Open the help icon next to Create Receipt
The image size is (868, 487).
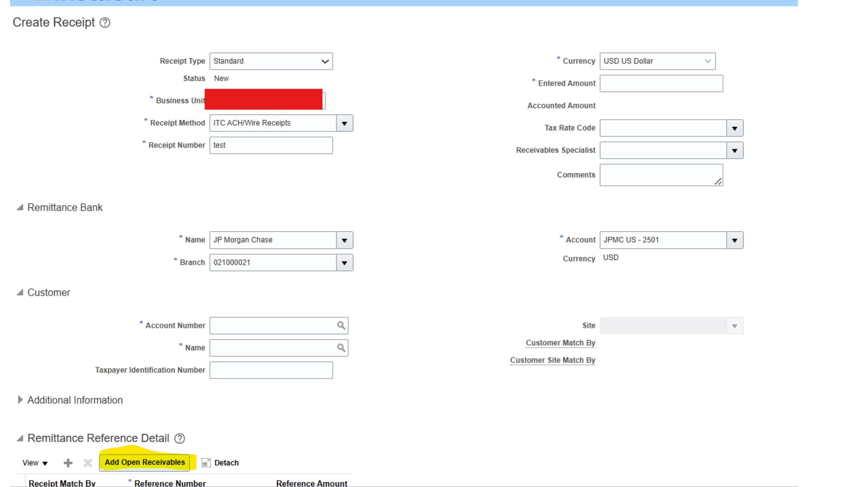pos(105,23)
